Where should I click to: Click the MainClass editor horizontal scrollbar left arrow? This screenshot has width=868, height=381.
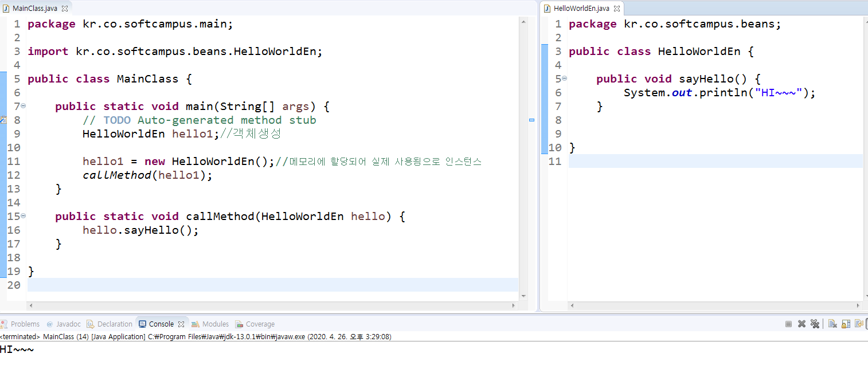point(31,305)
